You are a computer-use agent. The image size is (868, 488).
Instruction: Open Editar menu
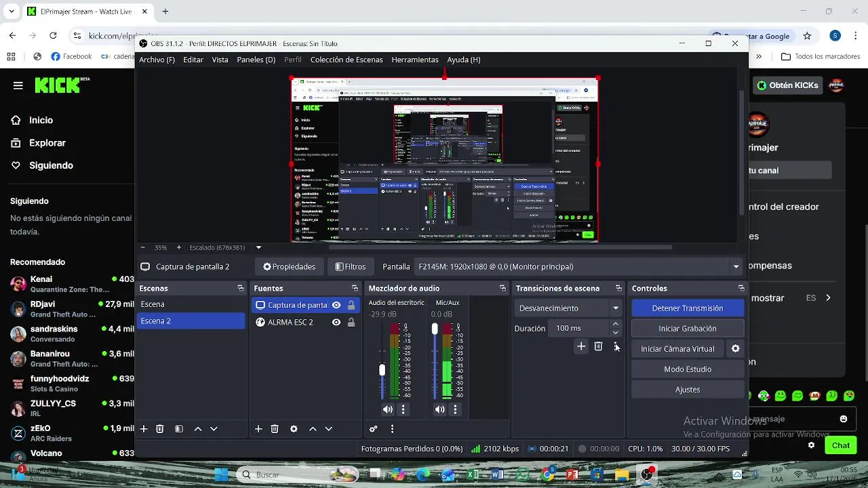tap(193, 60)
